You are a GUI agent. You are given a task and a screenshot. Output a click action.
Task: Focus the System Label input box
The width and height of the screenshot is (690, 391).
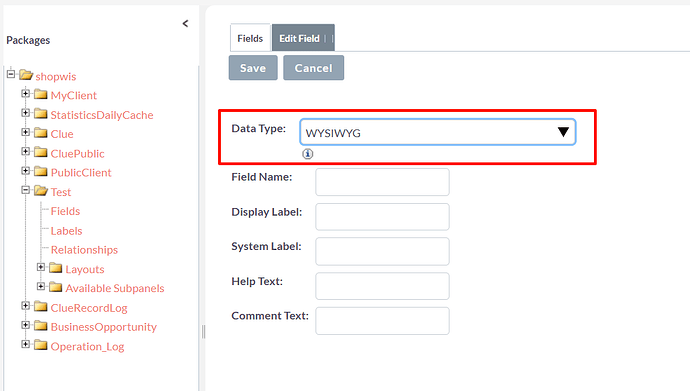(x=382, y=251)
